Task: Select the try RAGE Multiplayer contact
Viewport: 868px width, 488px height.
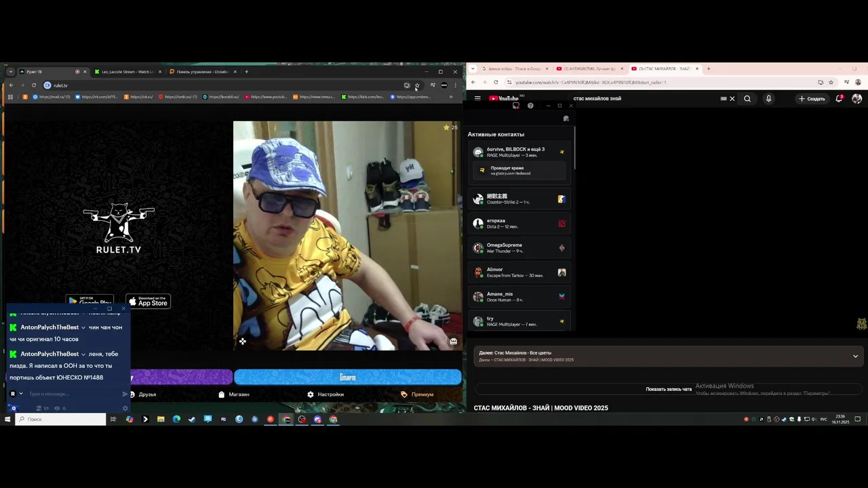Action: coord(519,321)
